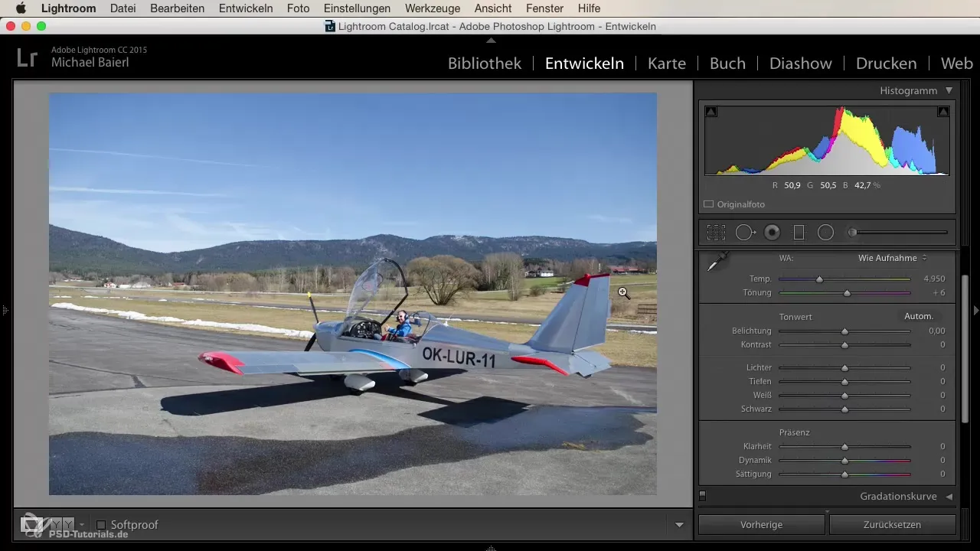Viewport: 980px width, 551px height.
Task: Open toolbar content dropdown arrow at bottom right
Action: [679, 525]
